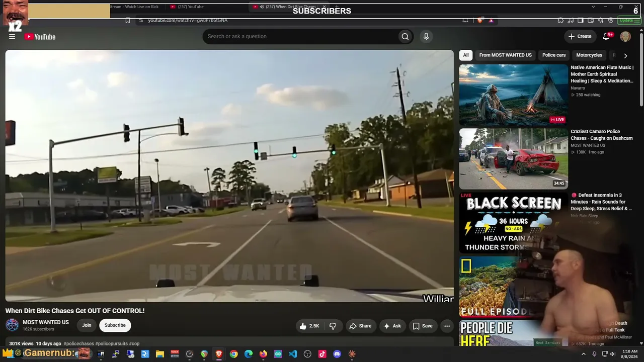
Task: Open the Create button
Action: [580, 36]
